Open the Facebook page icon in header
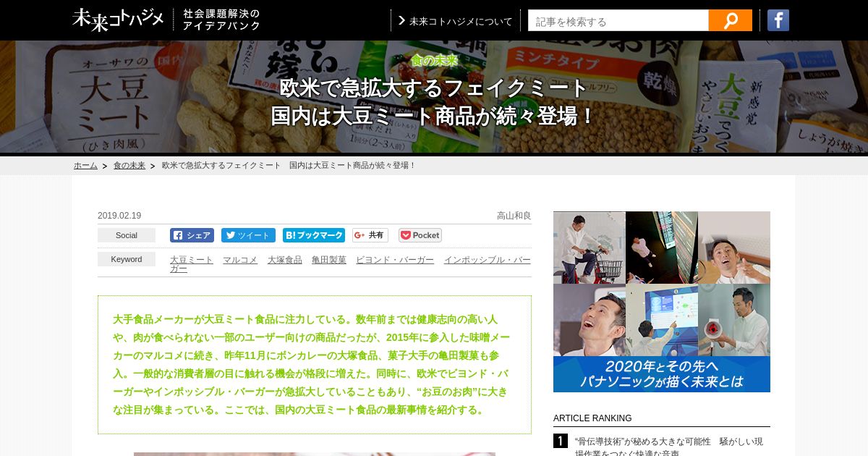The image size is (868, 456). (x=778, y=20)
